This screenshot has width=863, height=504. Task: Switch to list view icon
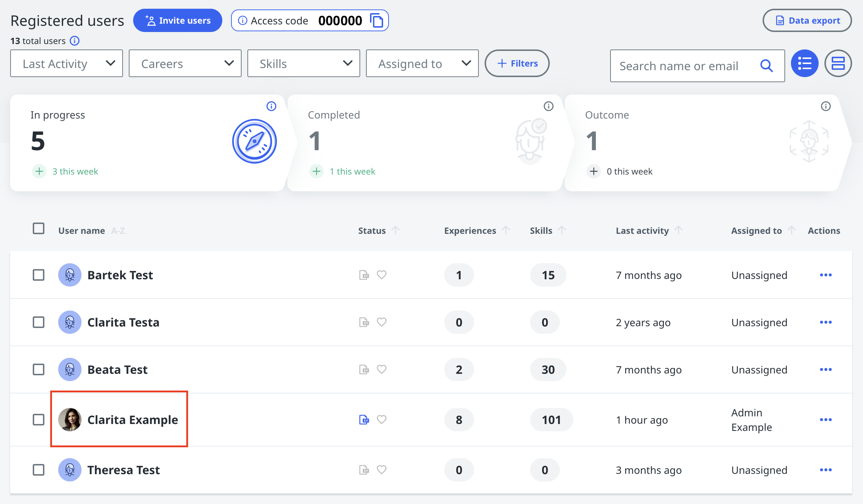(804, 64)
